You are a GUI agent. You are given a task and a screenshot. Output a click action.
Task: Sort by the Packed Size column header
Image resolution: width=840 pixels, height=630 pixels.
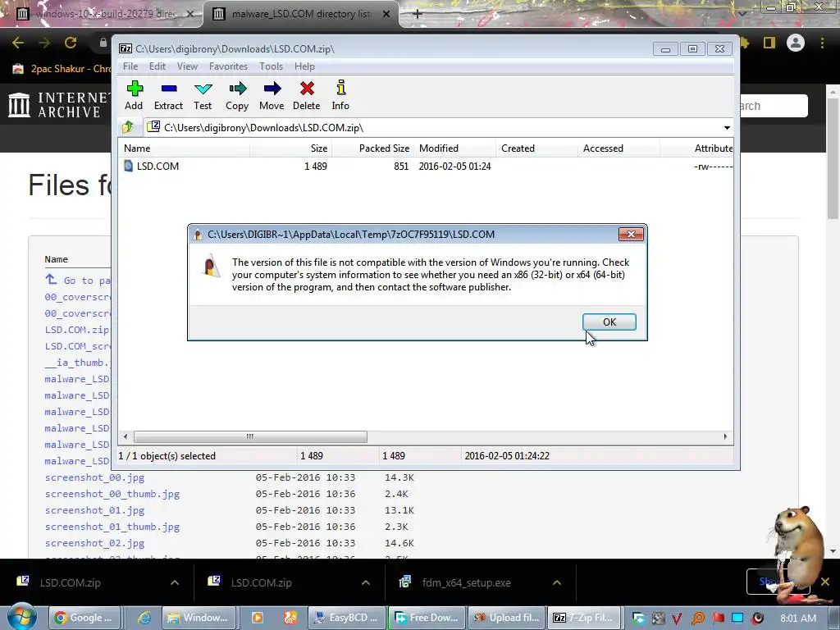pos(373,148)
